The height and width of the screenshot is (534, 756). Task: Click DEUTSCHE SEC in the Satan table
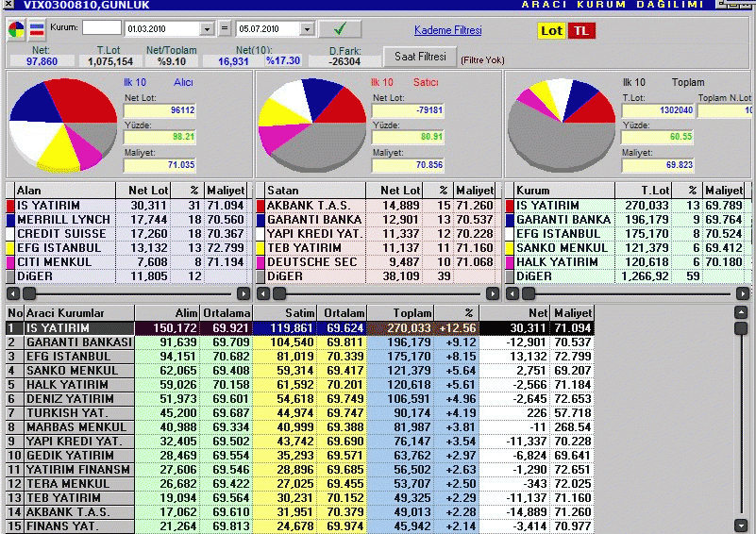point(312,262)
